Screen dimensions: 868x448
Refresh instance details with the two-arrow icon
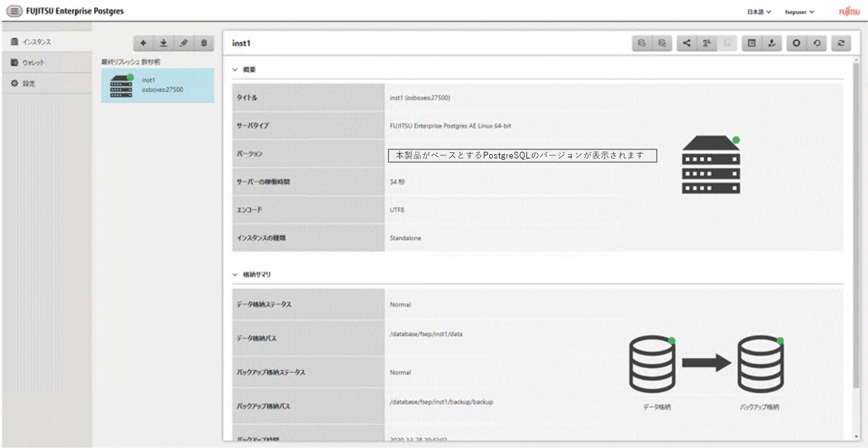841,43
